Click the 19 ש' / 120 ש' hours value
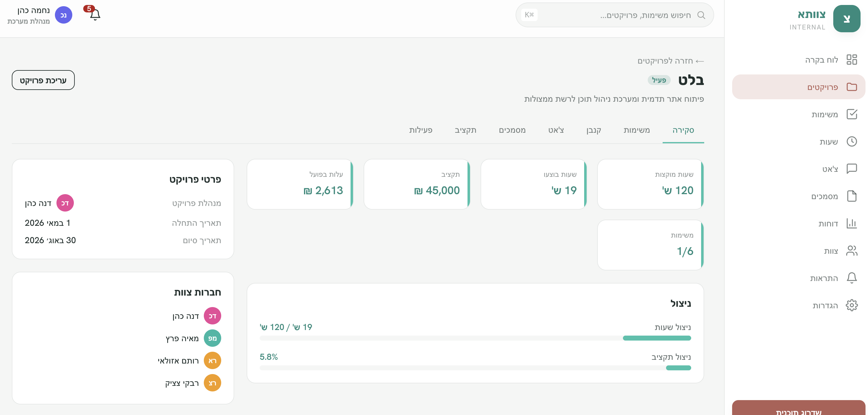This screenshot has width=868, height=415. [286, 327]
